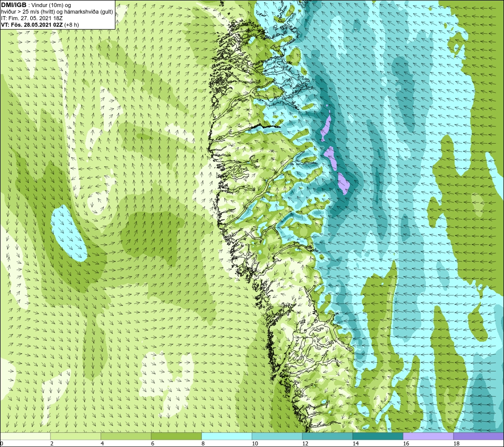
Task: Click the scale label "2"
Action: pyautogui.click(x=52, y=443)
